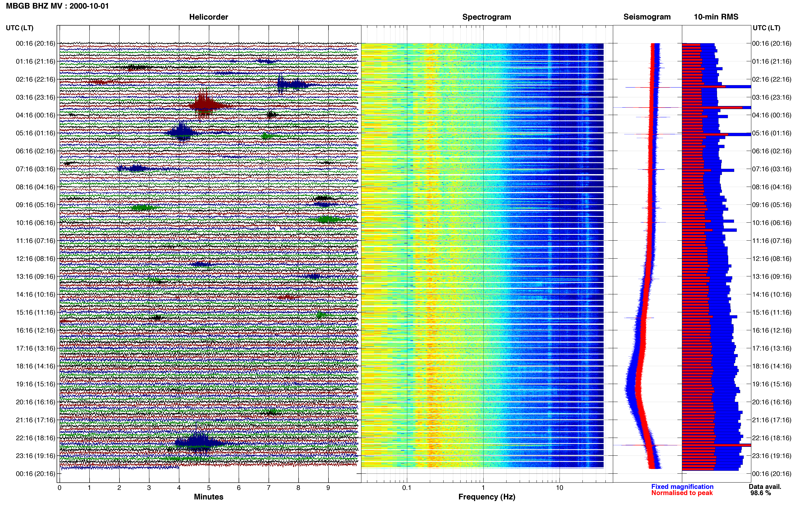Click "17:16 (13:16)" on the left time axis
This screenshot has width=812, height=508.
(36, 348)
